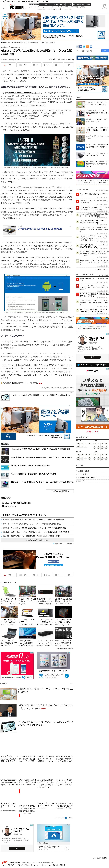Open the 日本マイクロソフト related link

pyautogui.click(x=10, y=506)
